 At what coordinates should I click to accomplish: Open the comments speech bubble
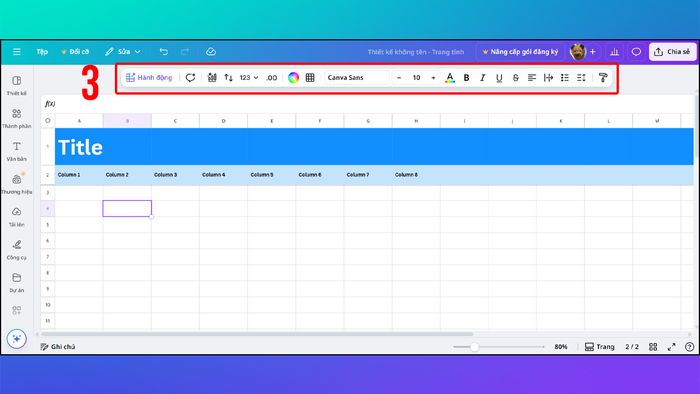pyautogui.click(x=636, y=52)
